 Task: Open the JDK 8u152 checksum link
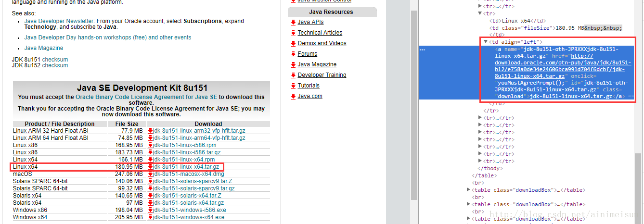coord(55,65)
